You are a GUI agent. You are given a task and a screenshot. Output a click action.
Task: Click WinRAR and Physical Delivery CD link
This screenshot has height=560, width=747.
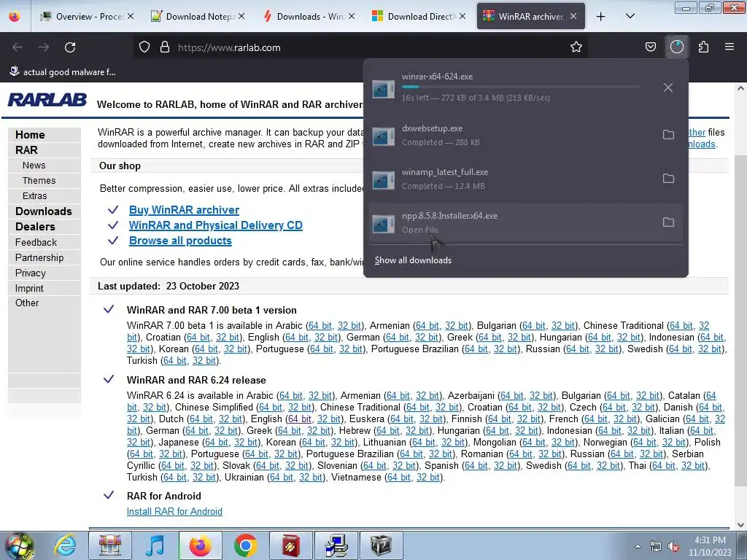point(215,225)
